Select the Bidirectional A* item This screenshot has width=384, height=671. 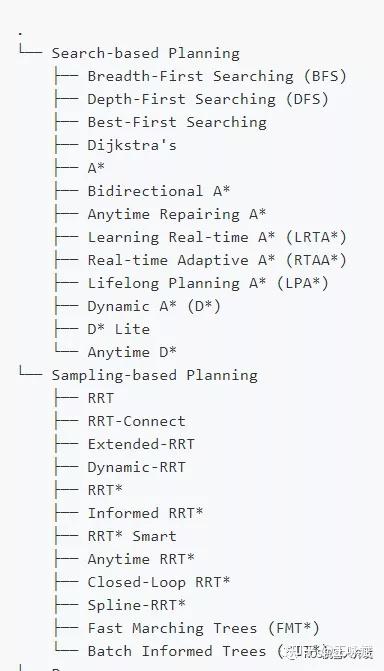(x=159, y=191)
